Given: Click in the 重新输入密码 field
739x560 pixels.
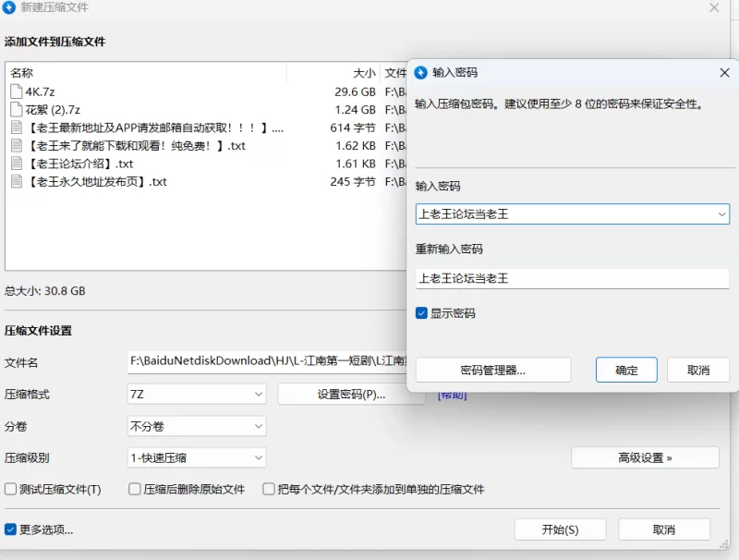Looking at the screenshot, I should click(572, 277).
